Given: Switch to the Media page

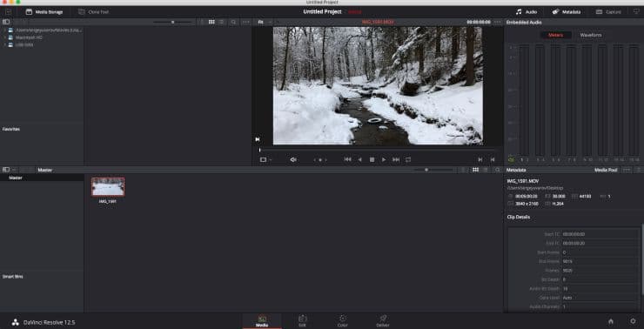Looking at the screenshot, I should pyautogui.click(x=262, y=321).
